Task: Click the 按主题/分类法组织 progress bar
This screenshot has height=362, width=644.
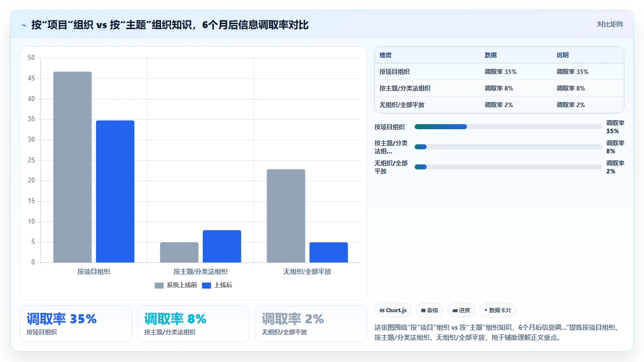Action: [508, 147]
